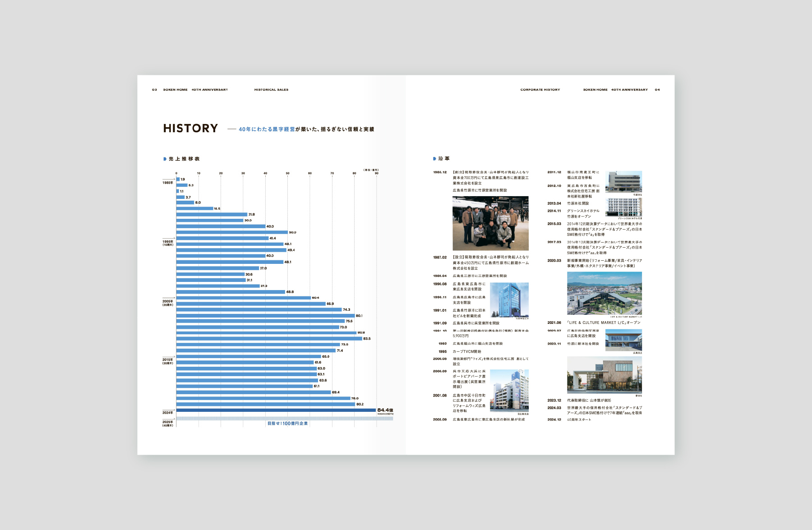The height and width of the screenshot is (530, 812).
Task: Click the 69.4 value label
Action: tap(336, 392)
